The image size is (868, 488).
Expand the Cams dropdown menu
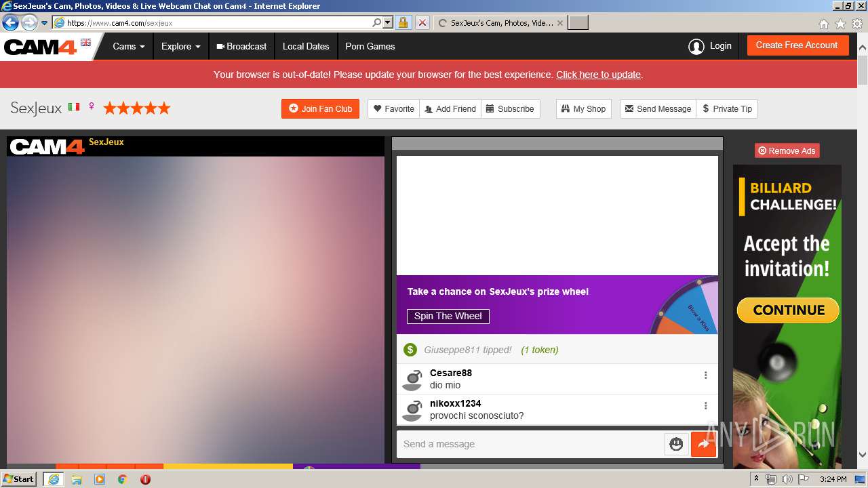click(x=129, y=46)
